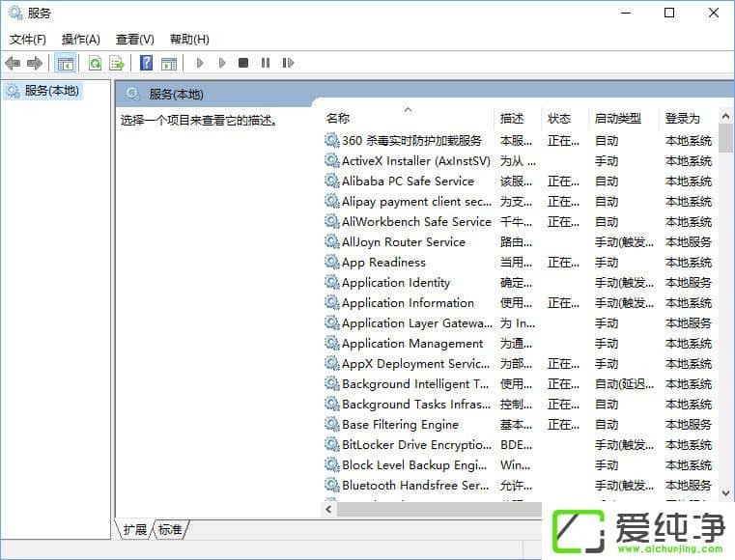Click the gear icon beside ActiveX Installer
The width and height of the screenshot is (735, 560).
click(x=332, y=160)
